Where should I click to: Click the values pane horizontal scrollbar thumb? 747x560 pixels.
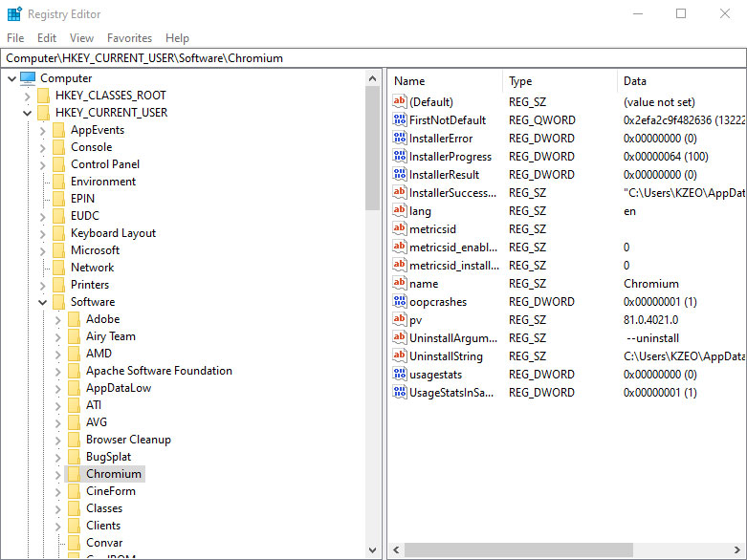pos(518,550)
